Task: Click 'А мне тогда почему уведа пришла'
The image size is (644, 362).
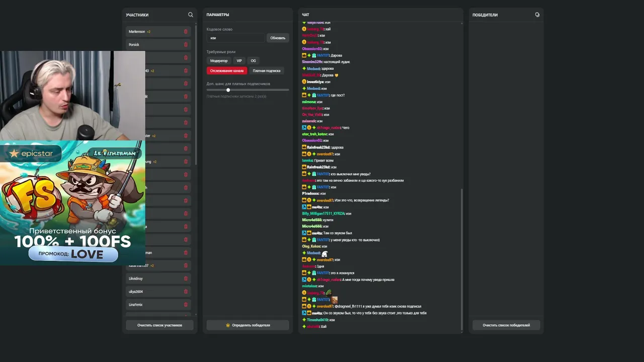Action: 368,280
